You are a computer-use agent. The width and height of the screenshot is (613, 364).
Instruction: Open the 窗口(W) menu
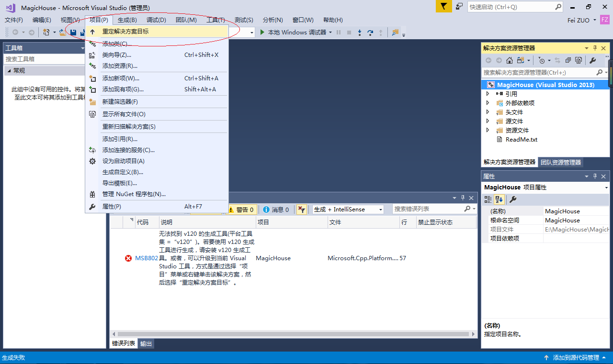[x=303, y=20]
